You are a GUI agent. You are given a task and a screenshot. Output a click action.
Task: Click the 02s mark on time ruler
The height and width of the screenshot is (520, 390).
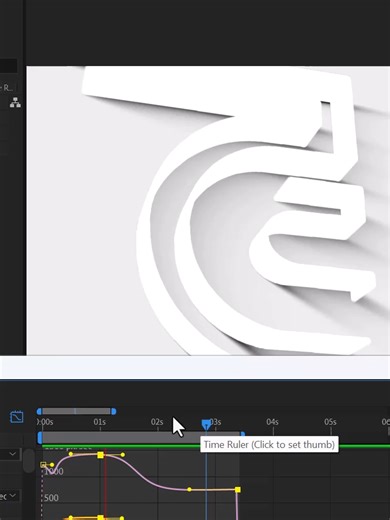[157, 422]
